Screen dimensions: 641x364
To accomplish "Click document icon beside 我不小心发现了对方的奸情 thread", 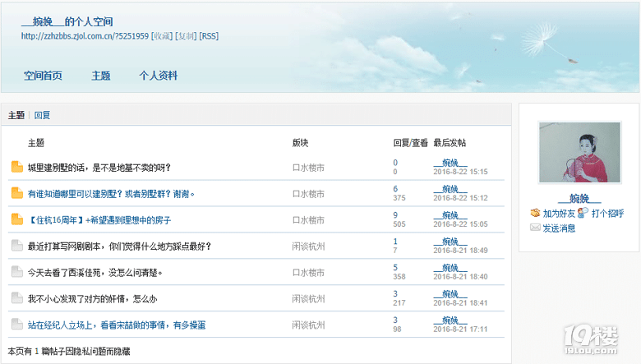I will coord(16,298).
